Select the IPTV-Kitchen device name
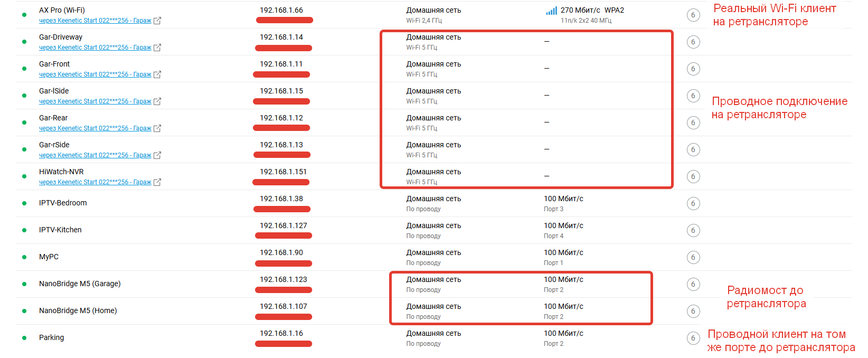Image resolution: width=868 pixels, height=358 pixels. pyautogui.click(x=60, y=230)
